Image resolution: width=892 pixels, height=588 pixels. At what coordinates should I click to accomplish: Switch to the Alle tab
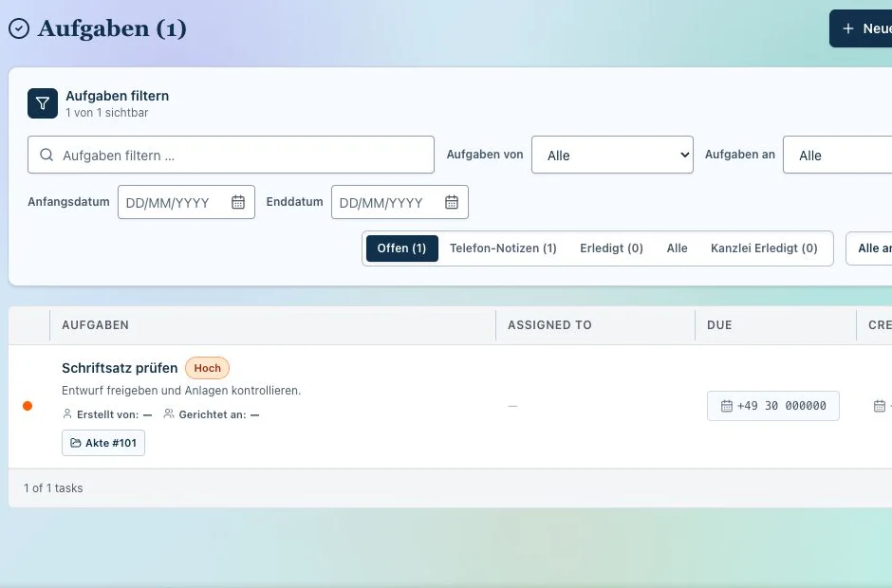click(x=677, y=248)
